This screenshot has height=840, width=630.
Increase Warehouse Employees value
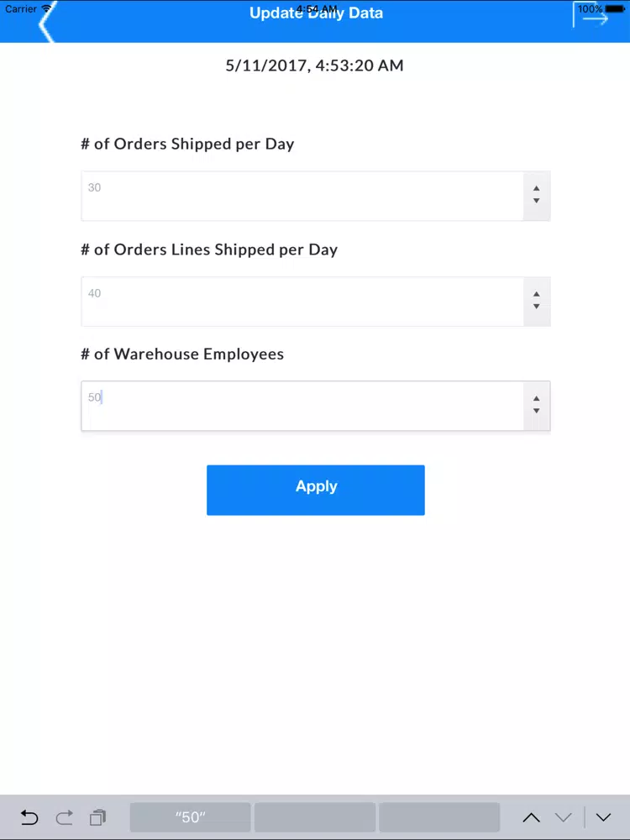pos(536,397)
